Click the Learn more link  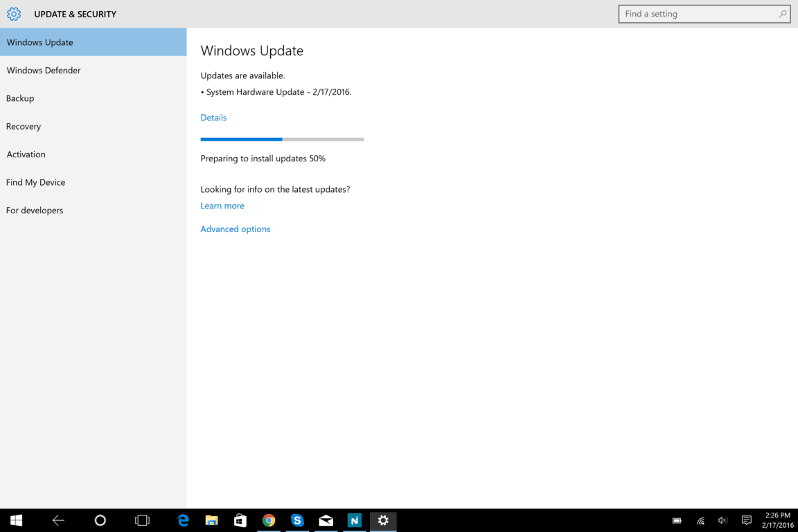pyautogui.click(x=222, y=206)
